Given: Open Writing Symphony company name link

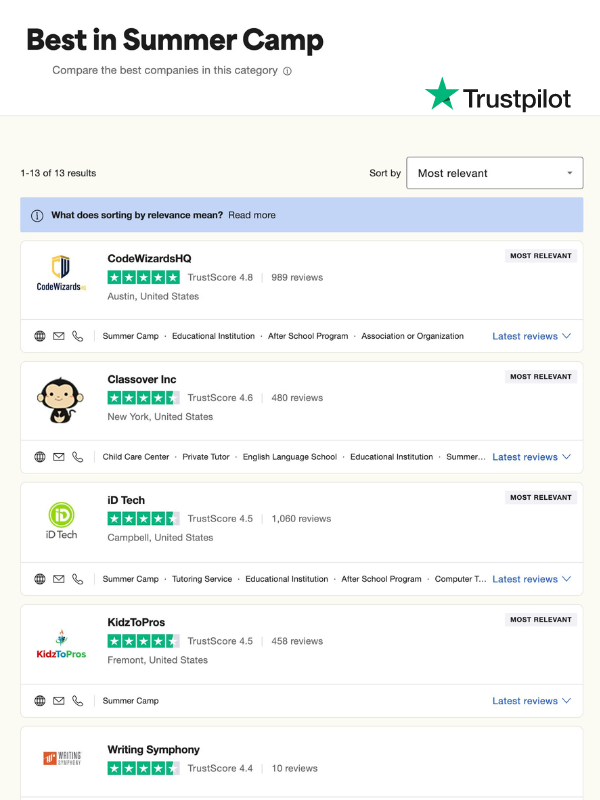Looking at the screenshot, I should click(x=154, y=750).
